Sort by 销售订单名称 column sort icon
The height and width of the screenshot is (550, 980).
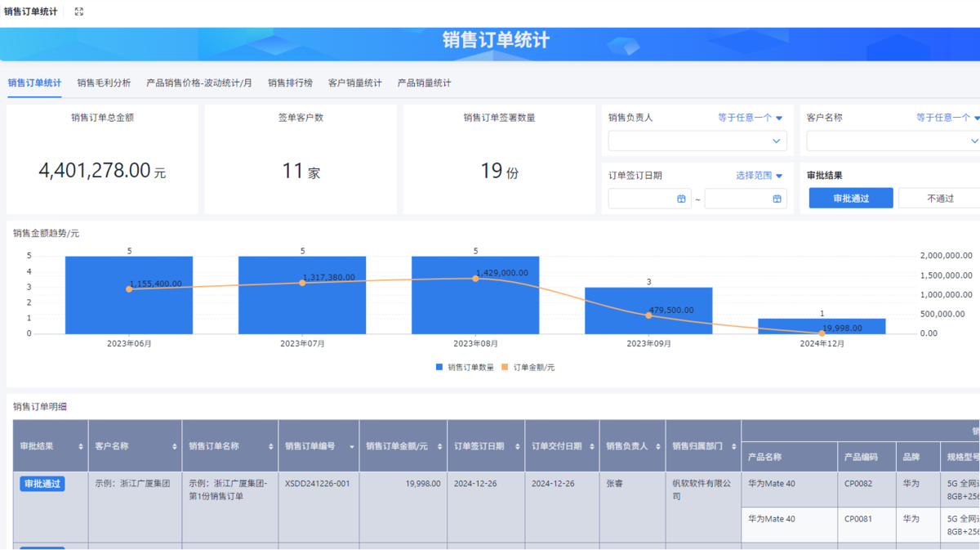tap(271, 447)
